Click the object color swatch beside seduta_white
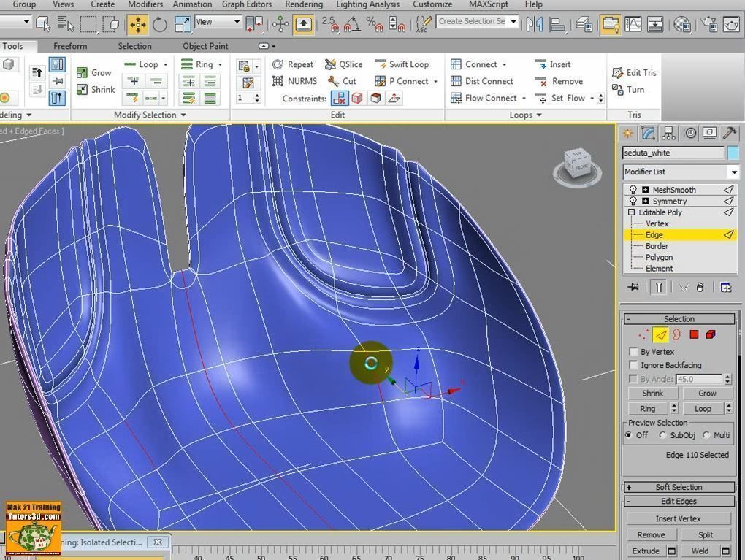This screenshot has height=560, width=745. tap(733, 153)
